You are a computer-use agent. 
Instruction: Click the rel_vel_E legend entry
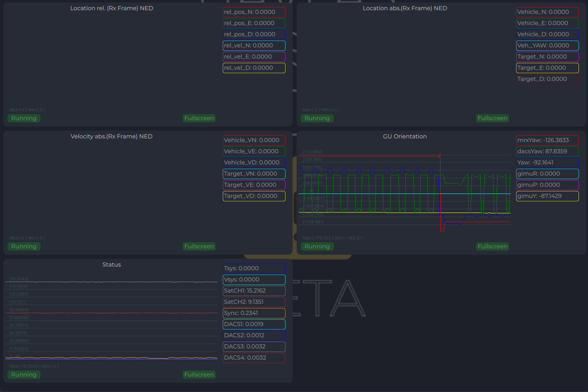click(x=254, y=57)
